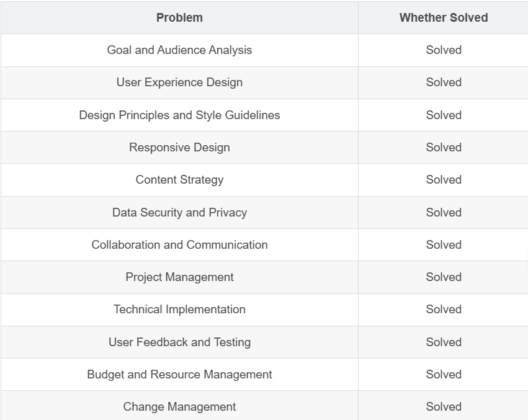Select Solved status for Technical Implementation
The height and width of the screenshot is (420, 528).
click(x=444, y=310)
